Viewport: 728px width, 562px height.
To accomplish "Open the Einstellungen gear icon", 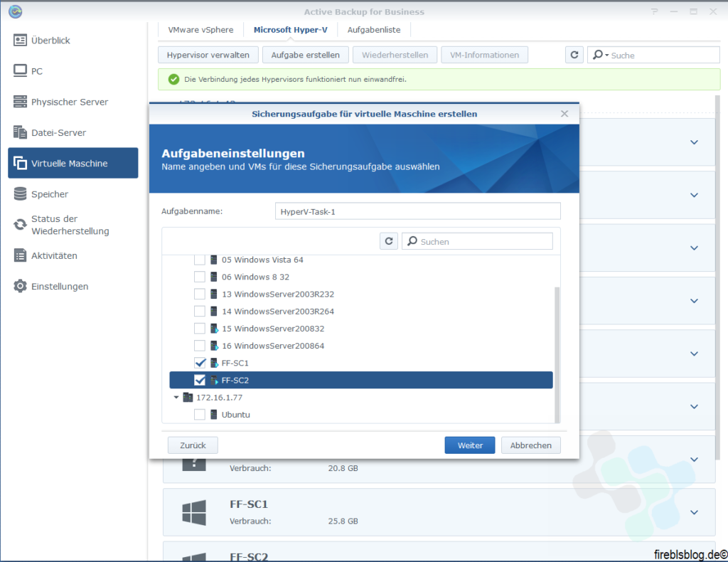I will [20, 286].
